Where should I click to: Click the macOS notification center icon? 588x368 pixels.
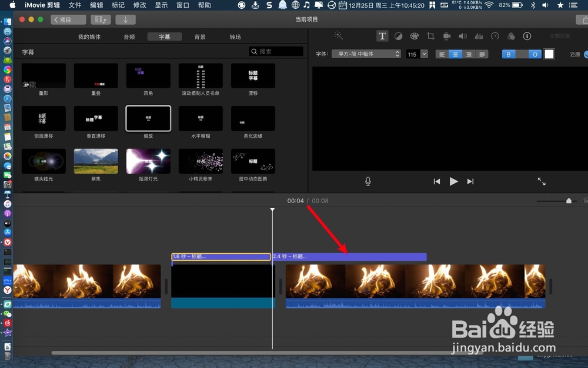(573, 5)
